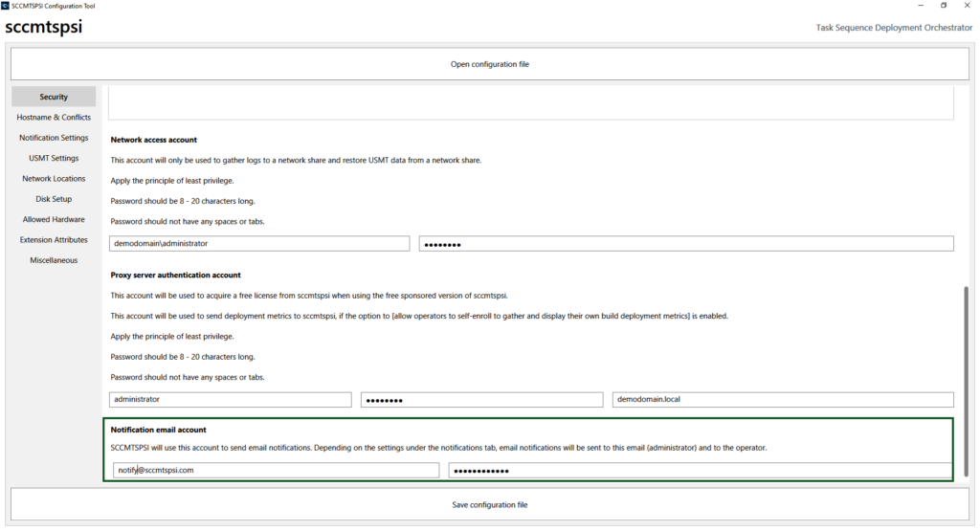Click the network access account username field

pos(259,244)
